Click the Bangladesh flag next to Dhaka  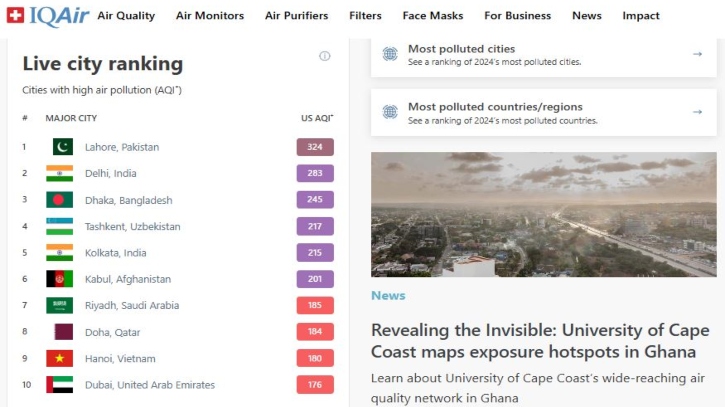coord(59,200)
